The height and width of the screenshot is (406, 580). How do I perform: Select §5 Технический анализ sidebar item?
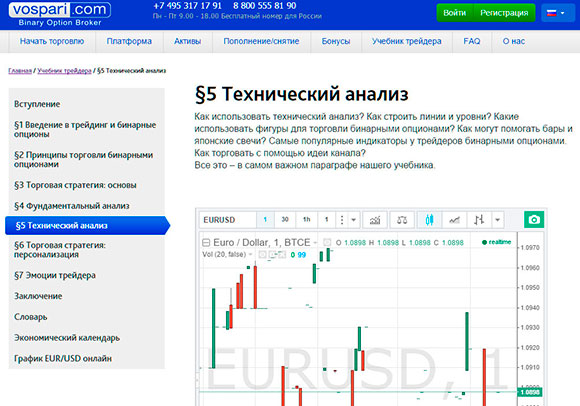coord(87,226)
